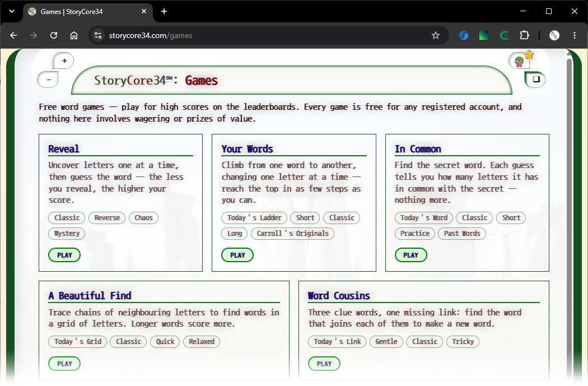Play the In Common game
The height and width of the screenshot is (386, 588).
pyautogui.click(x=410, y=255)
